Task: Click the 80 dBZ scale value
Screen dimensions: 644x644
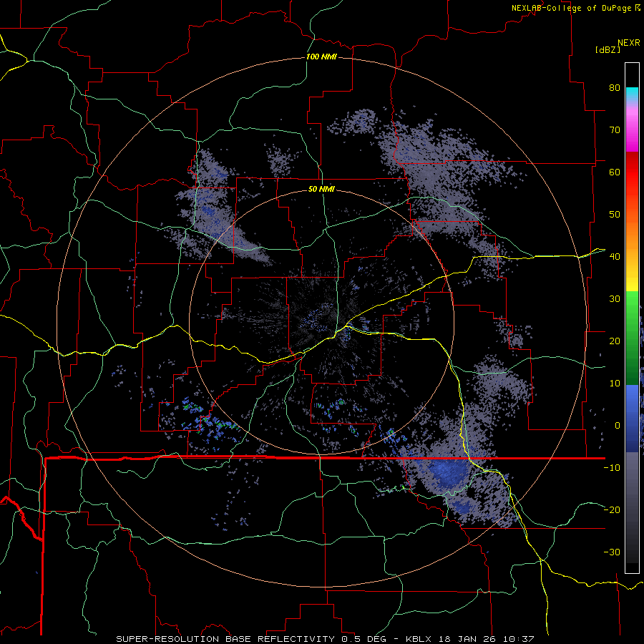Action: point(615,88)
